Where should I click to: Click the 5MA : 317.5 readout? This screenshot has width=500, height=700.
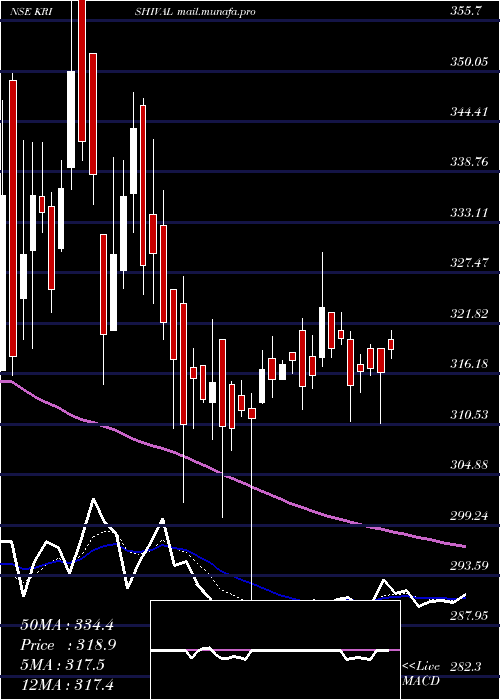62,665
